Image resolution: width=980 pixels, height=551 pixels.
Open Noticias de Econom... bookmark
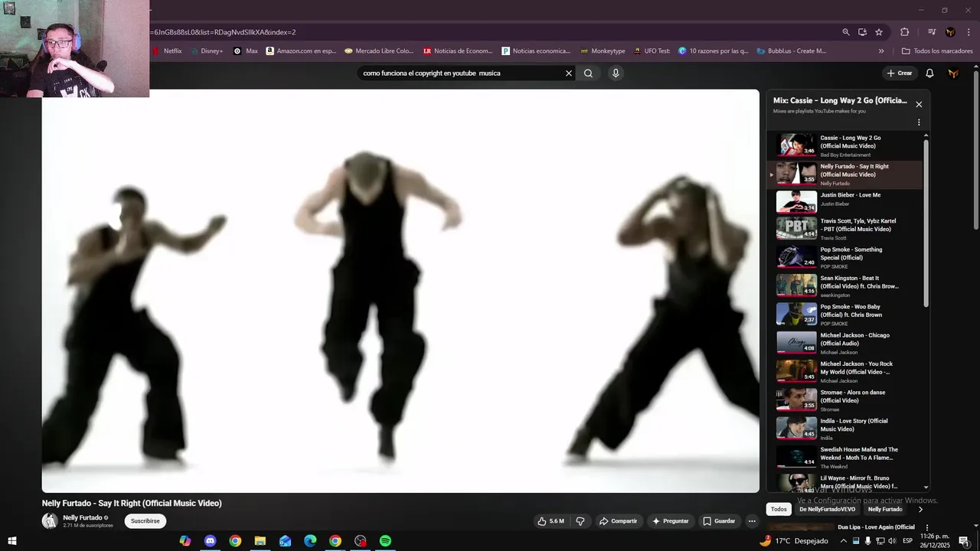coord(458,51)
